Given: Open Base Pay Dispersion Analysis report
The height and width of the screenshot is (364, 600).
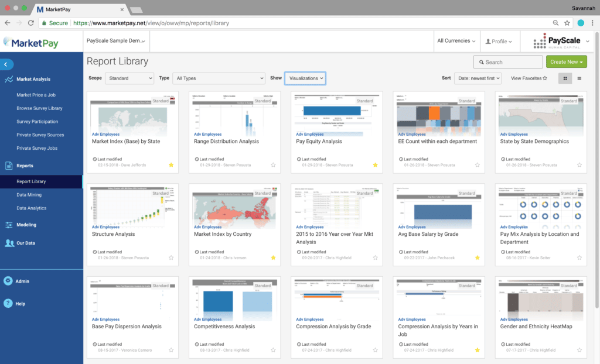Looking at the screenshot, I should click(127, 327).
